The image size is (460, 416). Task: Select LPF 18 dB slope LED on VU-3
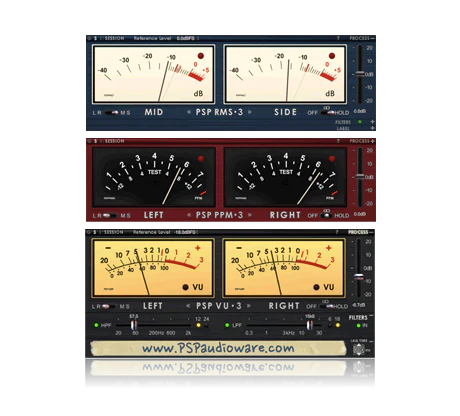tap(338, 325)
